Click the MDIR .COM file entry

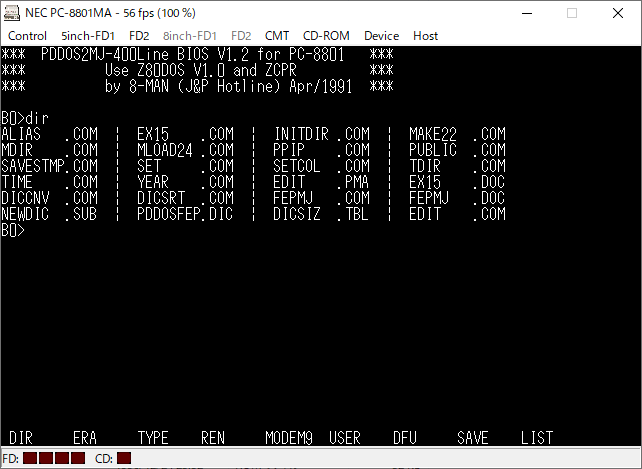click(x=50, y=150)
